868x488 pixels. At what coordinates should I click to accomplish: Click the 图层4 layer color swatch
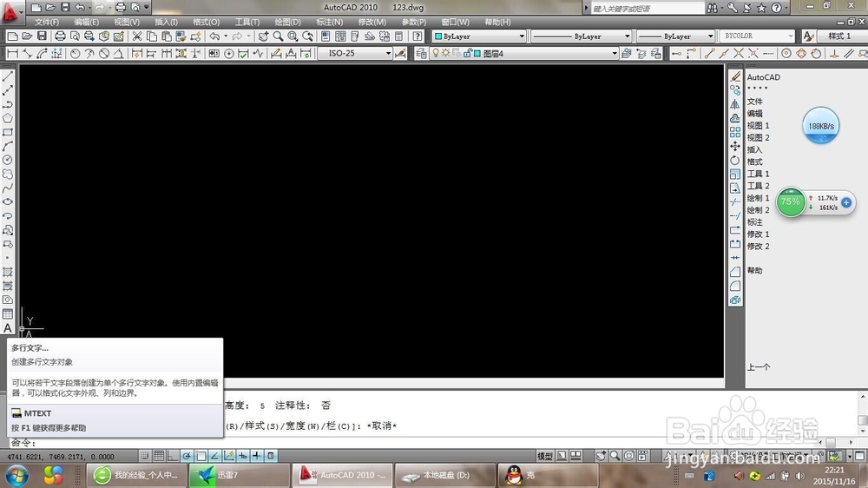click(477, 54)
